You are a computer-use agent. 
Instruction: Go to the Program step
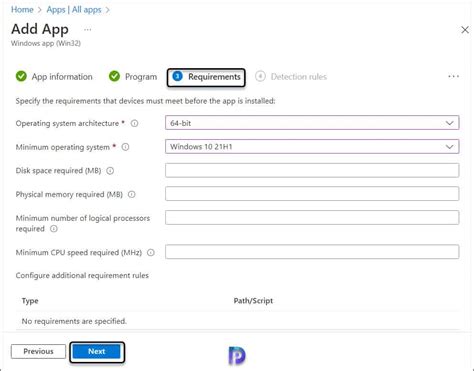(x=133, y=77)
